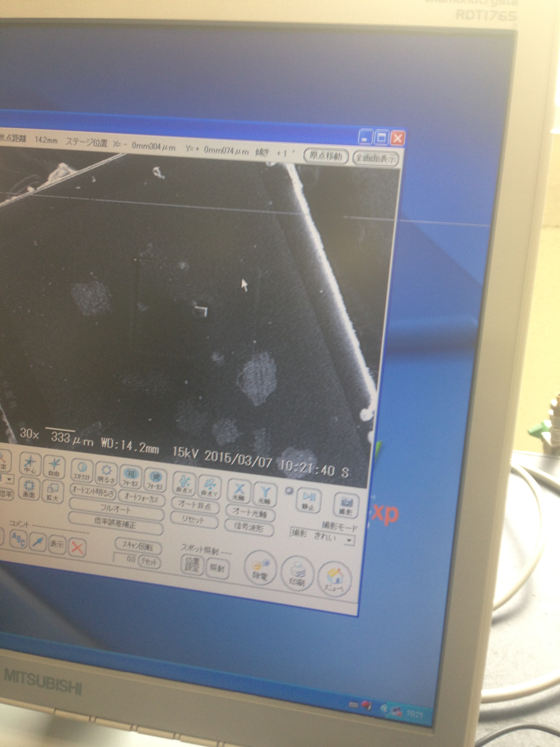The width and height of the screenshot is (560, 747).
Task: Click リセット under オート非点
Action: pyautogui.click(x=194, y=520)
